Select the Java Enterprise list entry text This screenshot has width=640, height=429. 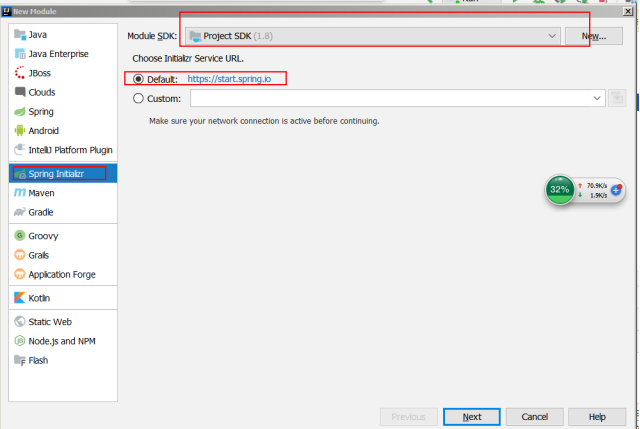click(x=58, y=54)
